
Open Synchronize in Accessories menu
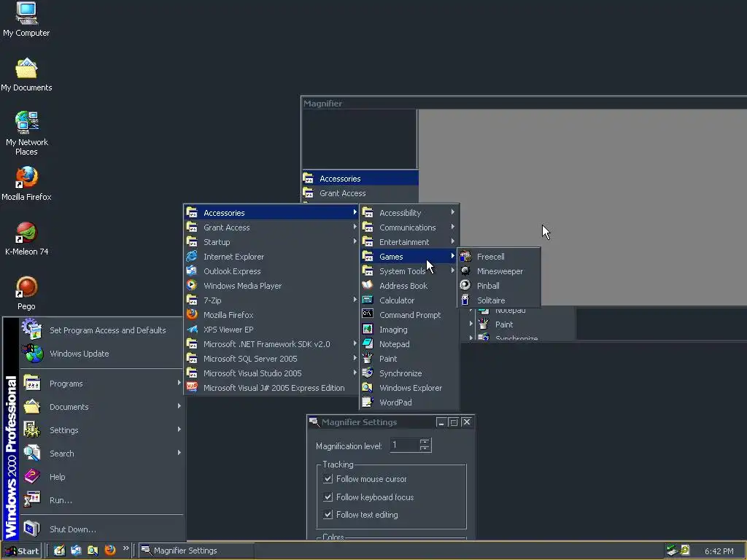pyautogui.click(x=409, y=373)
